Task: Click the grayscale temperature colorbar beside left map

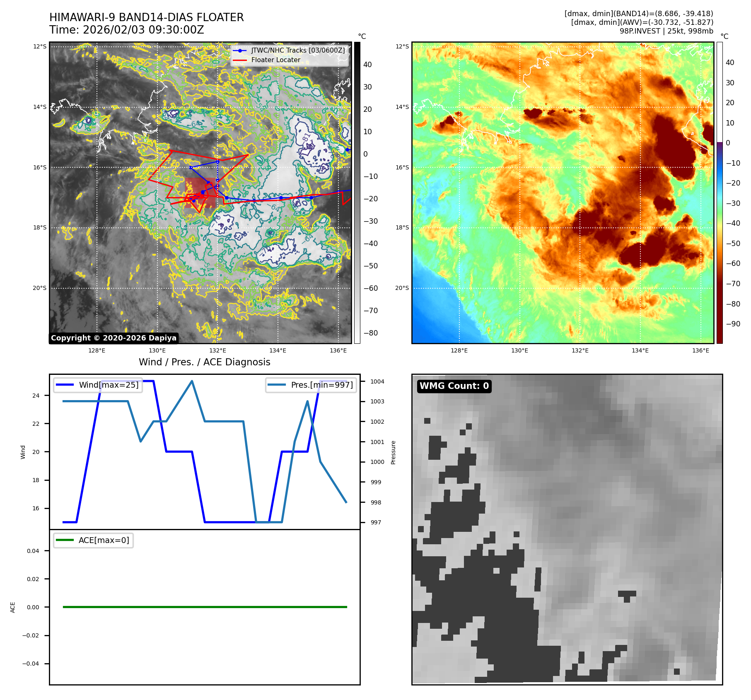Action: (x=357, y=193)
